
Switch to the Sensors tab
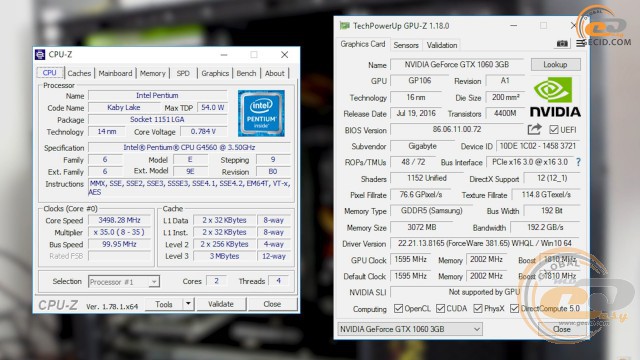[406, 45]
